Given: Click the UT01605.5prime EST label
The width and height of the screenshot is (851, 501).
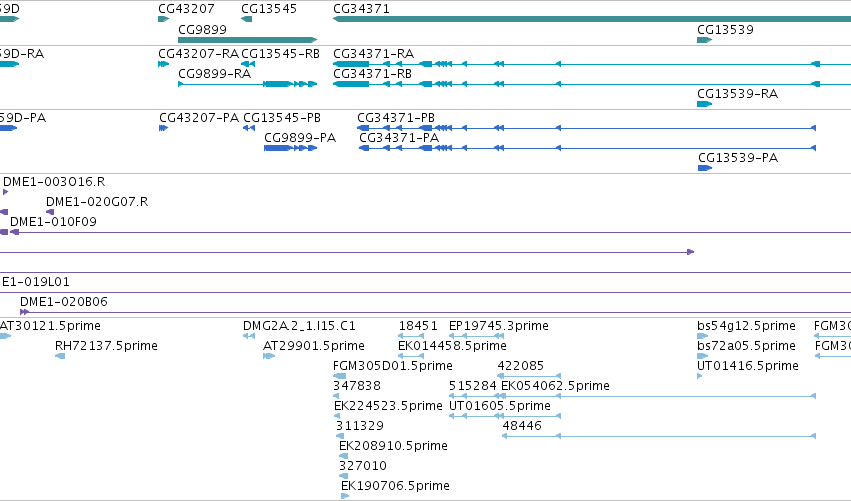Looking at the screenshot, I should click(500, 406).
